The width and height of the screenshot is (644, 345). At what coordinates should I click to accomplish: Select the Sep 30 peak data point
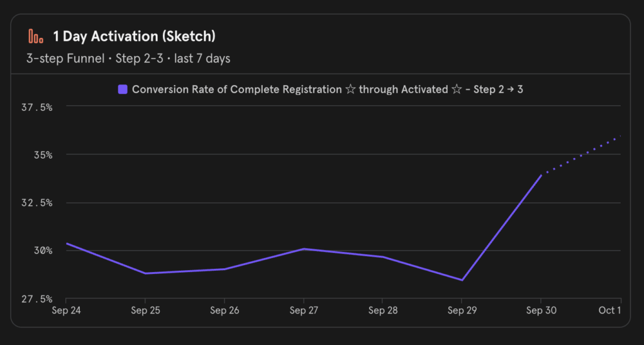541,175
